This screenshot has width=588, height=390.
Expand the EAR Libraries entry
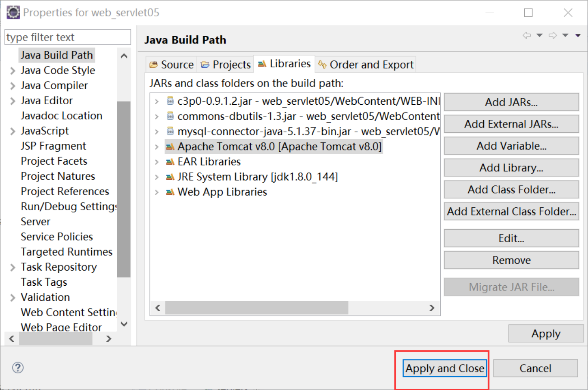click(157, 162)
